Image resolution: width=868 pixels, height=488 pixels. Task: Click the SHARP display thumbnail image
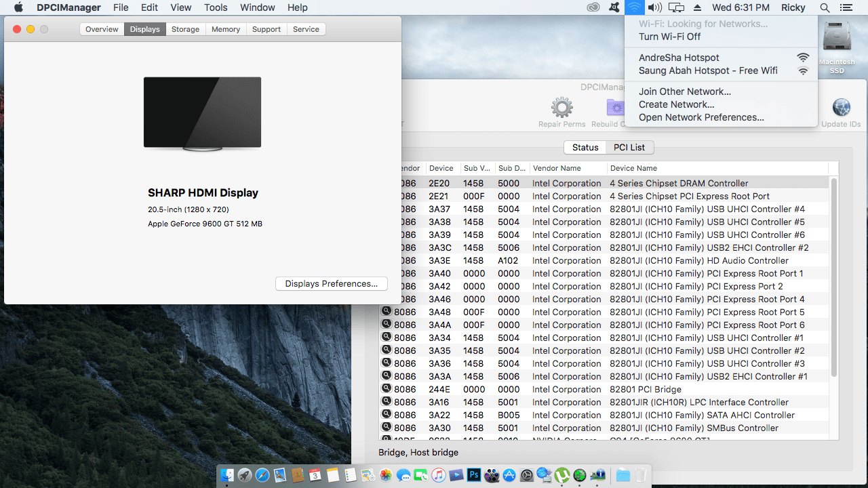pos(202,113)
